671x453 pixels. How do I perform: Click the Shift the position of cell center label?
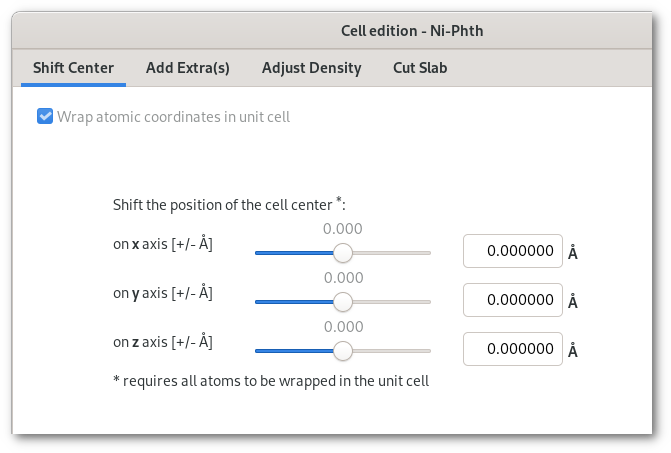click(x=228, y=205)
